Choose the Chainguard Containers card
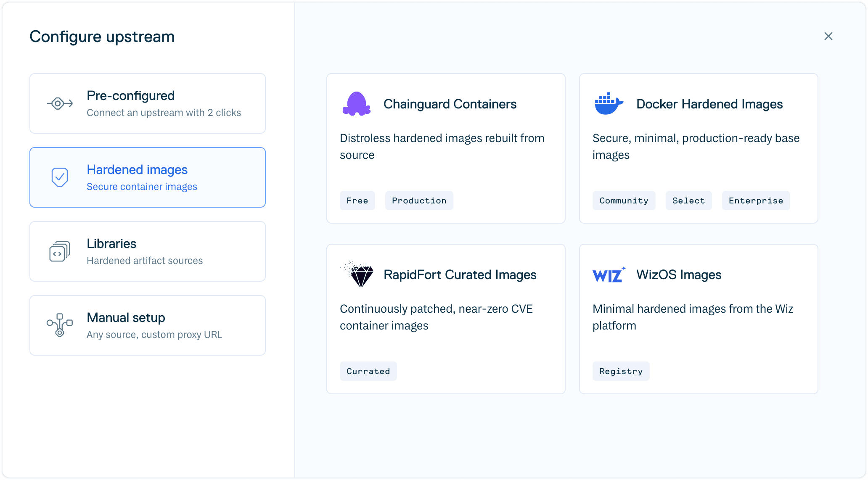The image size is (868, 480). [x=446, y=148]
